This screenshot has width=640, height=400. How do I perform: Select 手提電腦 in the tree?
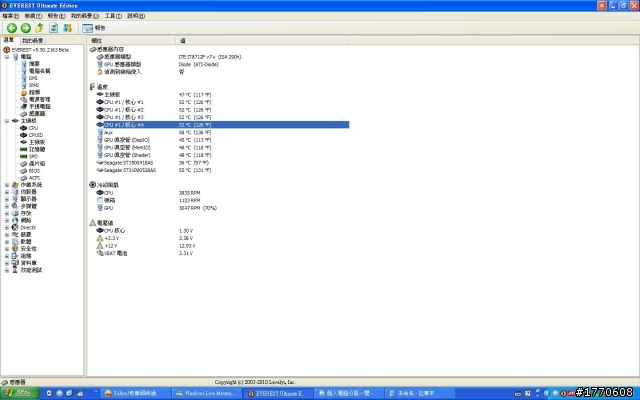tap(39, 107)
